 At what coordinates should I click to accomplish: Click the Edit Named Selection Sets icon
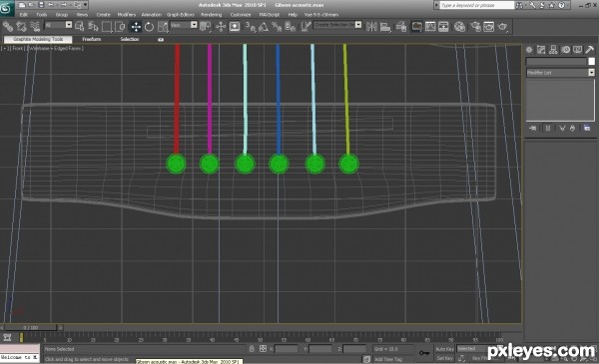[x=305, y=27]
